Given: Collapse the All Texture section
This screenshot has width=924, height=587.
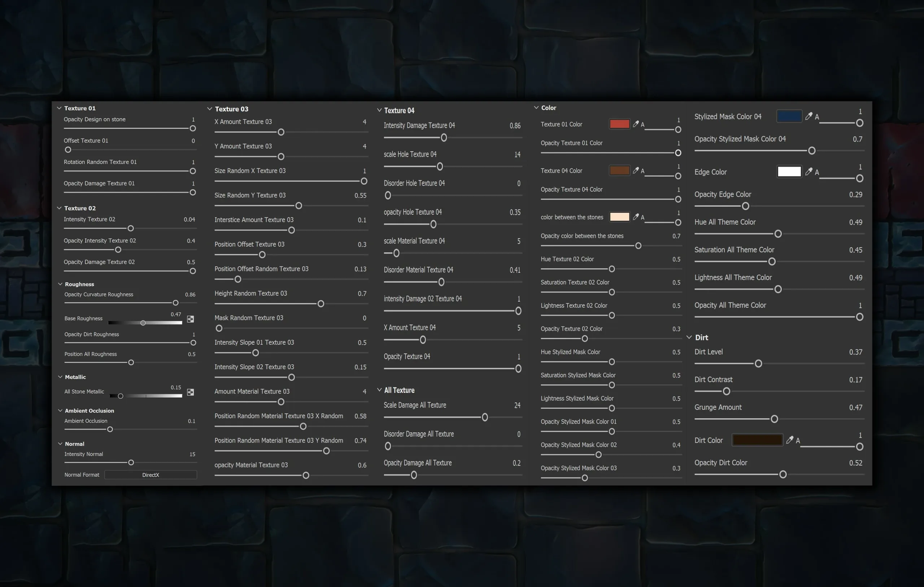Looking at the screenshot, I should click(380, 390).
